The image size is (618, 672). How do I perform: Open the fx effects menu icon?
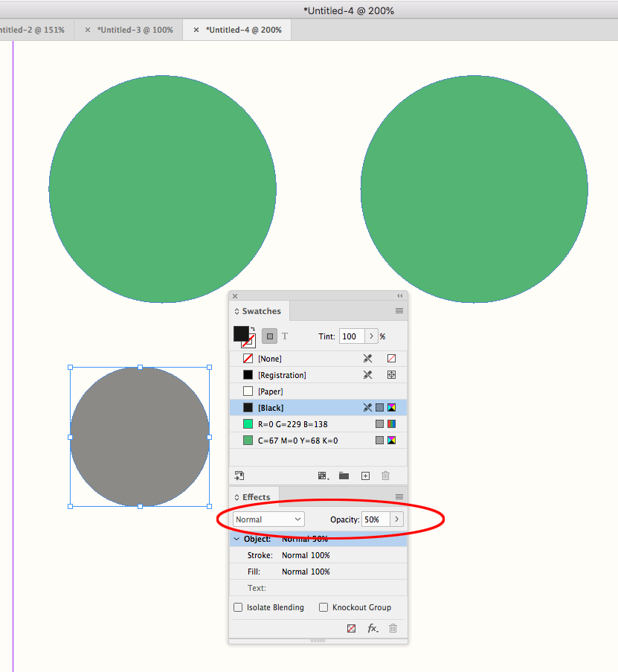(x=373, y=628)
